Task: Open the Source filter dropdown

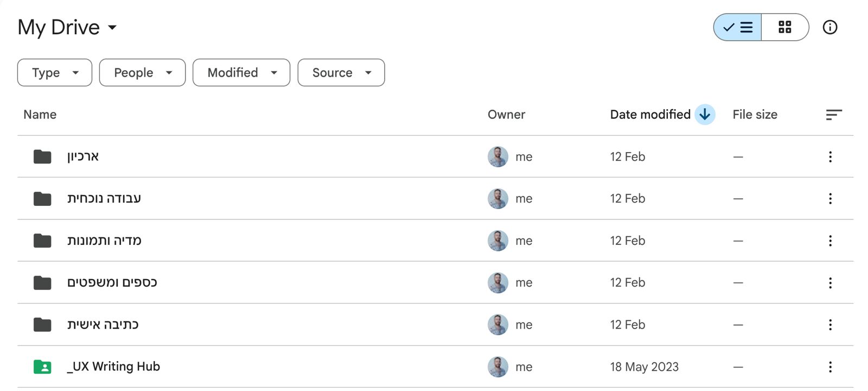Action: (341, 73)
